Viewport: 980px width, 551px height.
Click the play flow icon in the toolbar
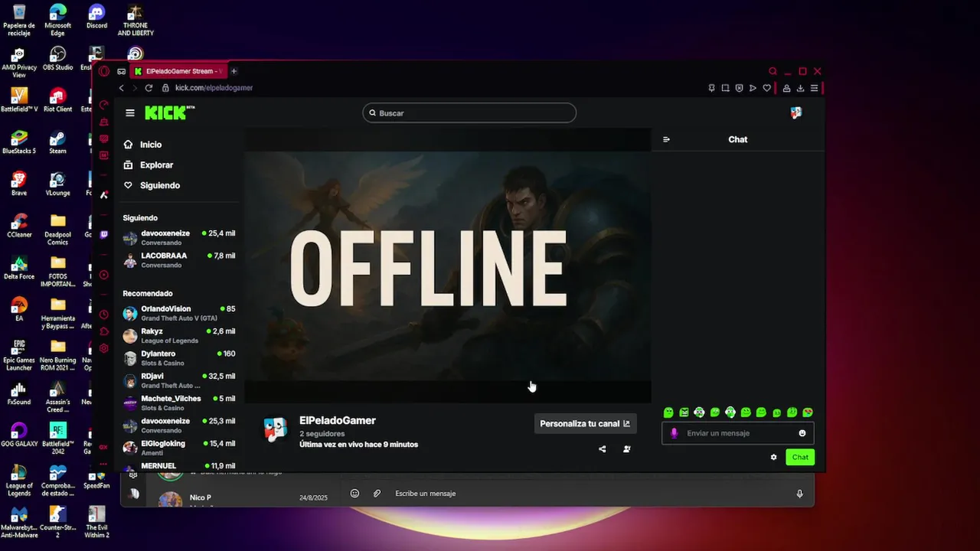(x=753, y=88)
